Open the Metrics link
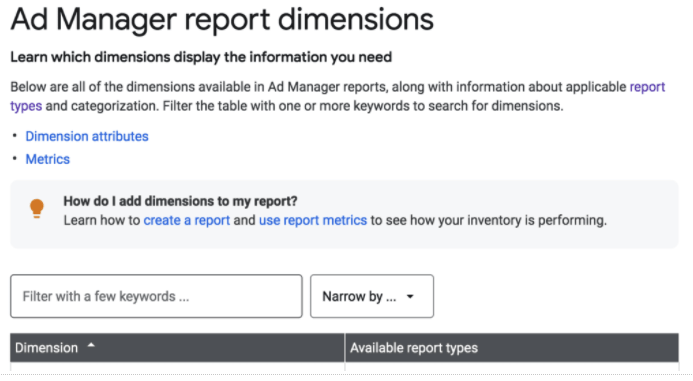This screenshot has width=693, height=381. click(47, 159)
